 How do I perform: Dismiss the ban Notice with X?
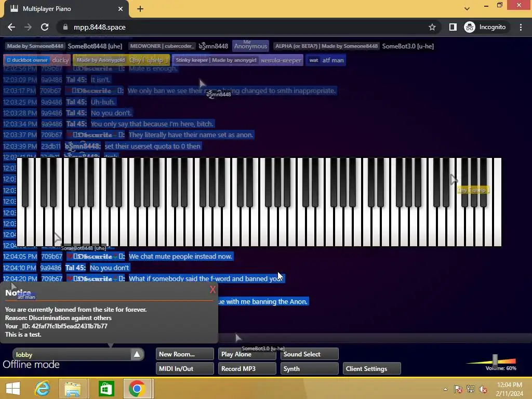coord(212,289)
